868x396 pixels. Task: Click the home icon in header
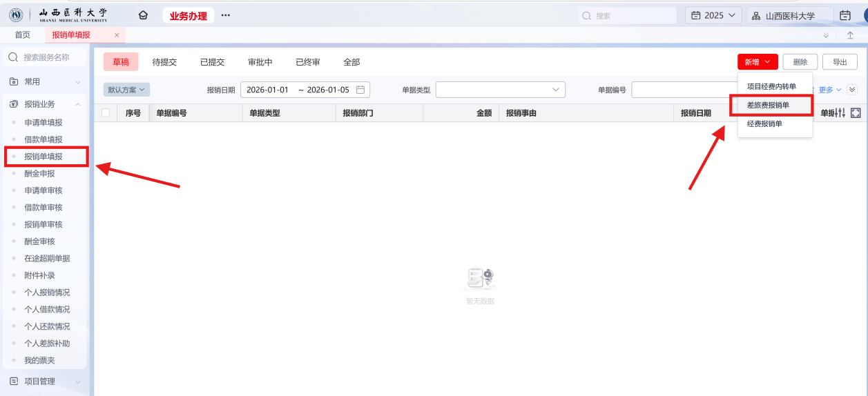point(143,15)
